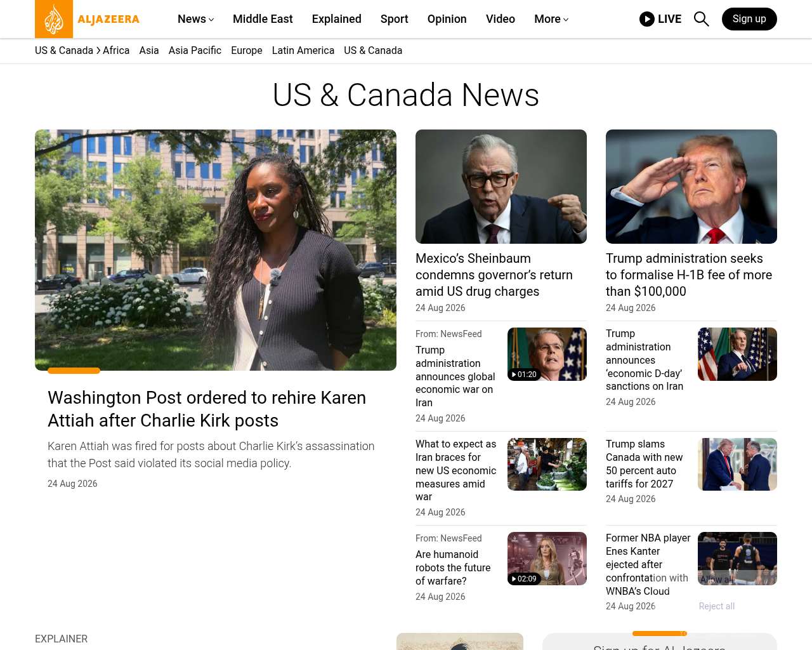
Task: Click the US & Canada News page heading
Action: pos(406,95)
